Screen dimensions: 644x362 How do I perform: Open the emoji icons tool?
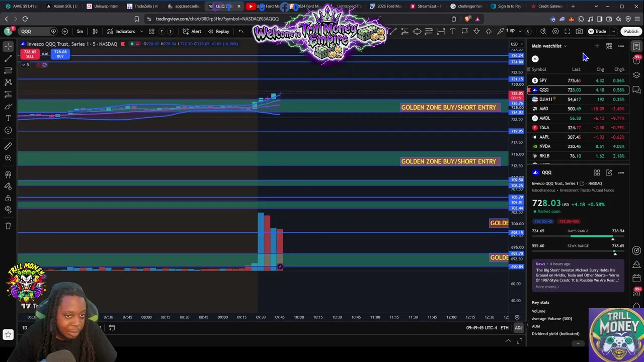click(x=8, y=130)
